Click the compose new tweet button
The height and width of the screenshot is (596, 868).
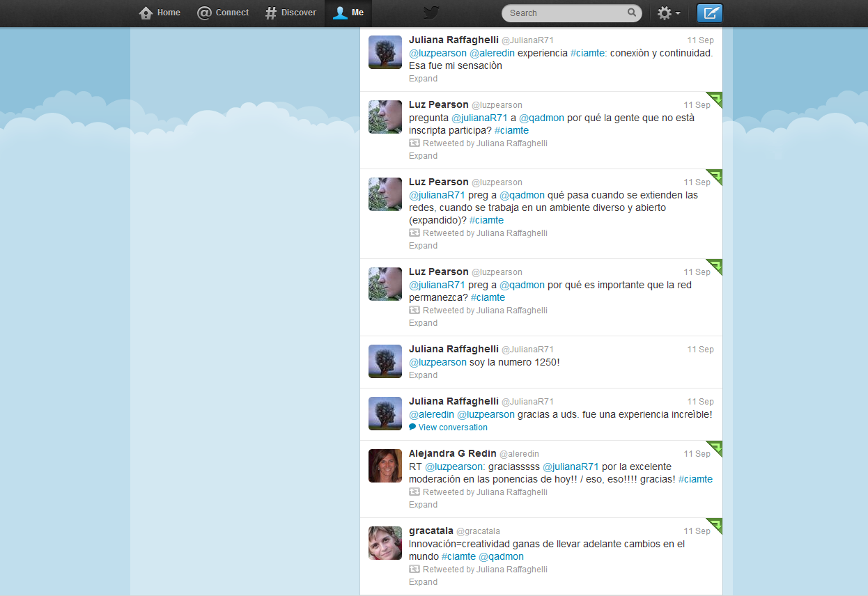tap(710, 13)
